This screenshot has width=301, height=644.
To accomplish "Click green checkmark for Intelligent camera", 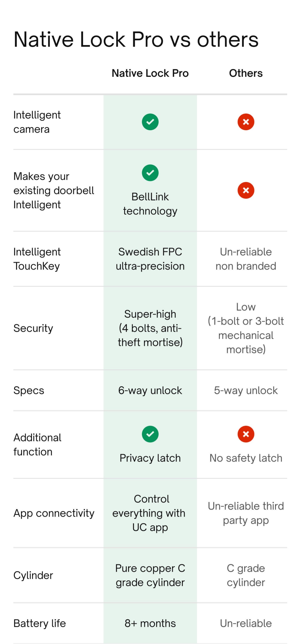I will pos(150,122).
